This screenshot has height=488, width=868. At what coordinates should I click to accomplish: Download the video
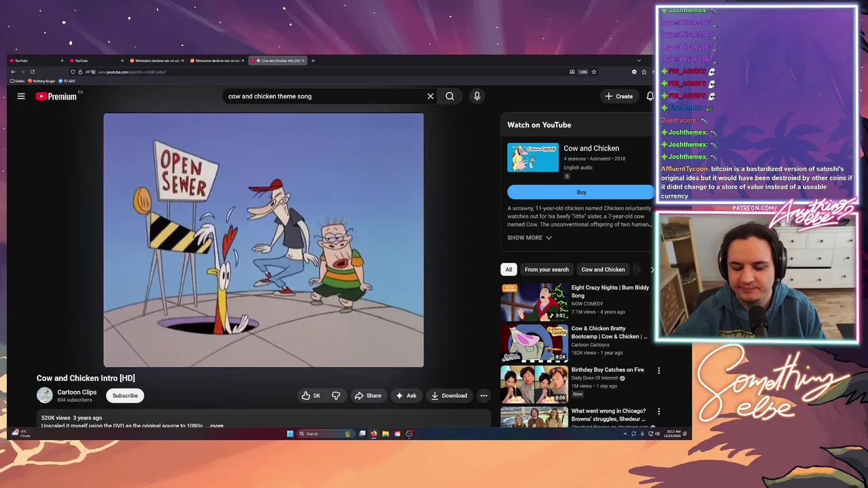[x=449, y=396]
